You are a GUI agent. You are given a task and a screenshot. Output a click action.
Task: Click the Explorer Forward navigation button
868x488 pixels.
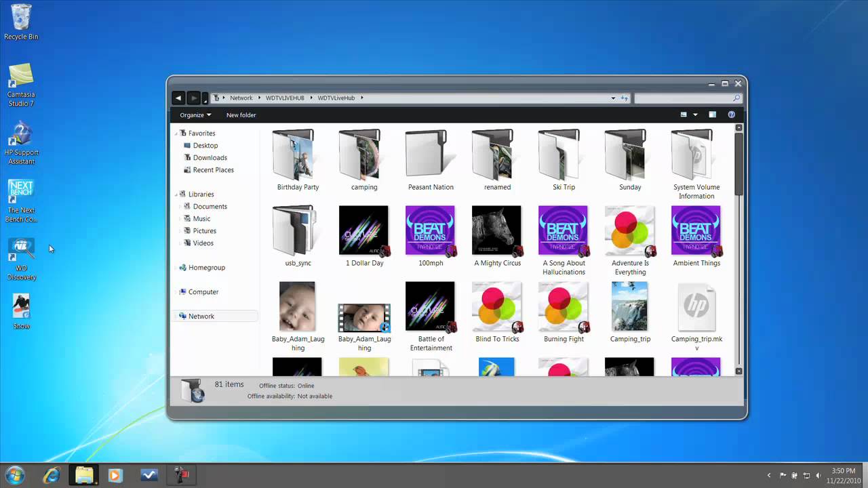pos(194,98)
